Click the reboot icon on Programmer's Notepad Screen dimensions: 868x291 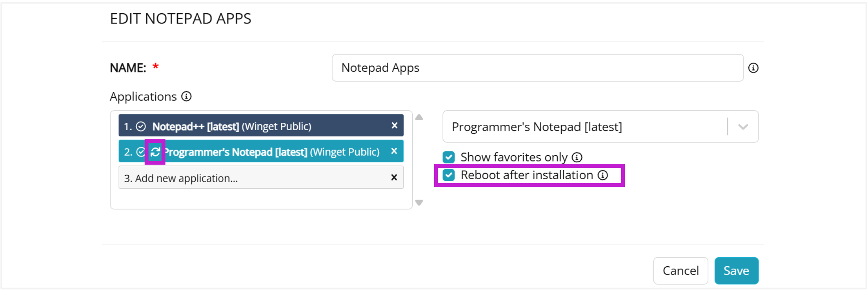click(155, 152)
